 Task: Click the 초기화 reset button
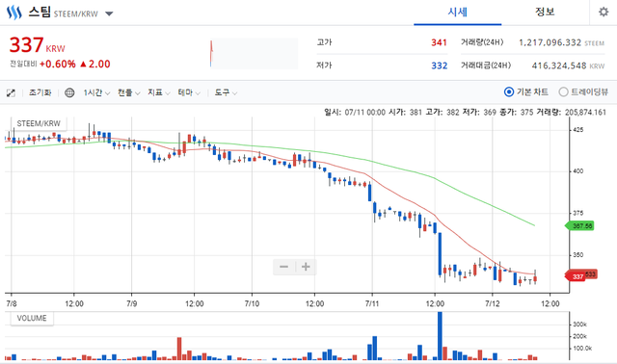(40, 92)
